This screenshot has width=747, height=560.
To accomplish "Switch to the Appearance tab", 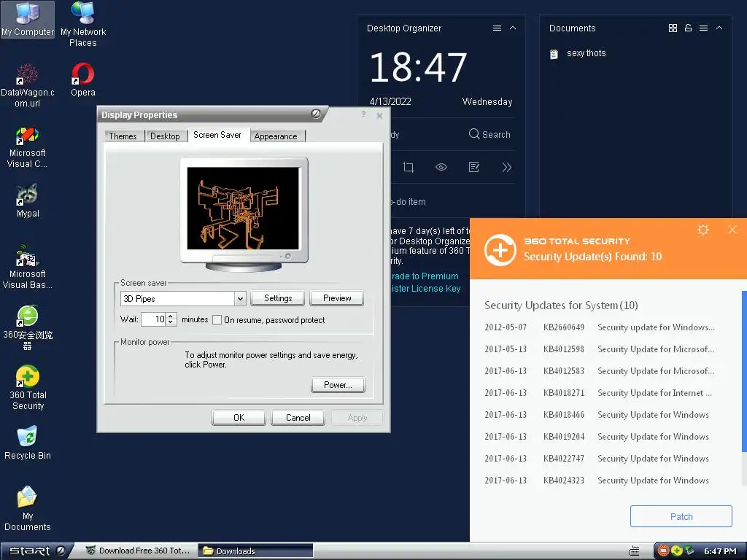I will 276,136.
